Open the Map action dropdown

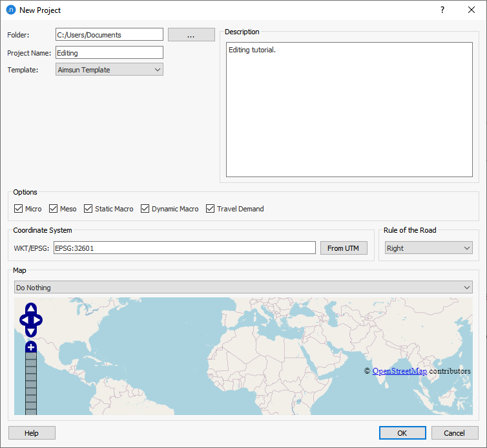(243, 288)
